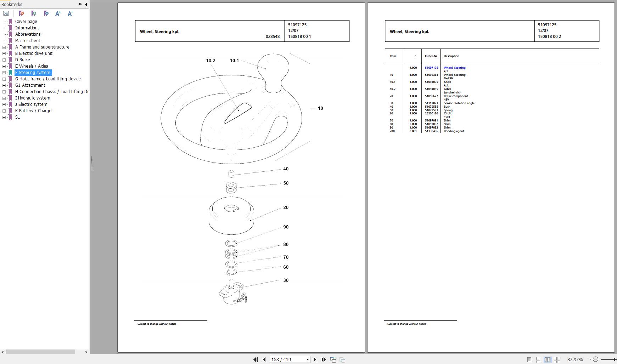Go to the last page
617x364 pixels.
(x=324, y=359)
